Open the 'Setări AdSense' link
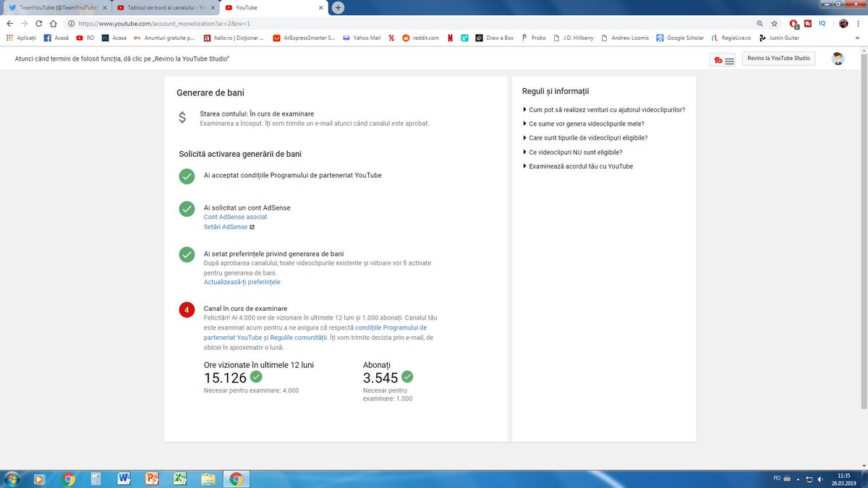This screenshot has height=488, width=868. (x=229, y=227)
